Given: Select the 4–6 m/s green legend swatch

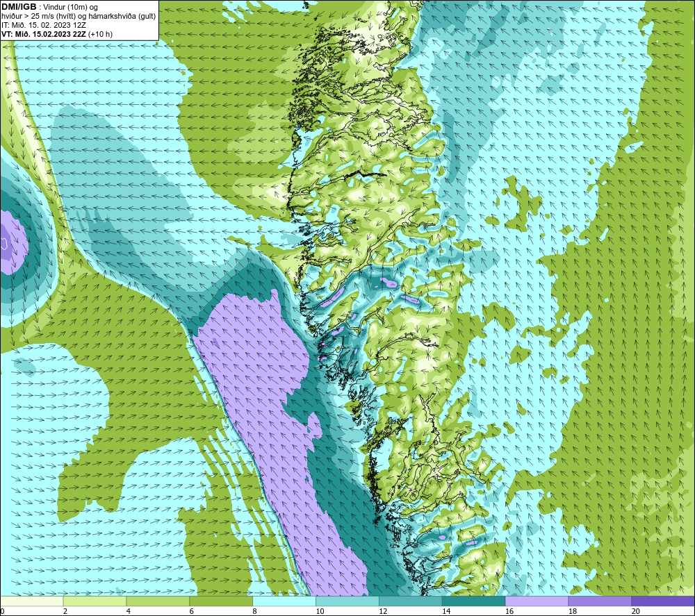Looking at the screenshot, I should pyautogui.click(x=158, y=601).
